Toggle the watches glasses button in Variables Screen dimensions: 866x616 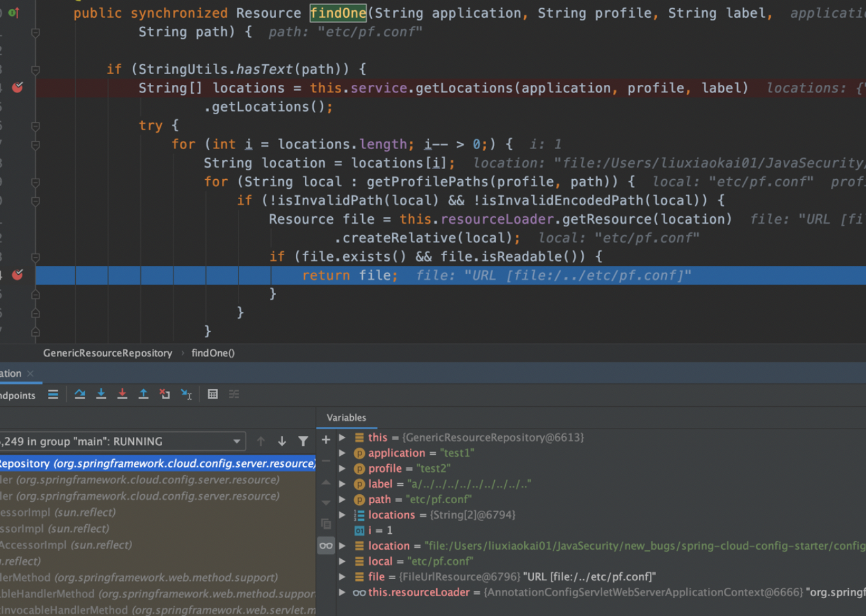tap(326, 546)
